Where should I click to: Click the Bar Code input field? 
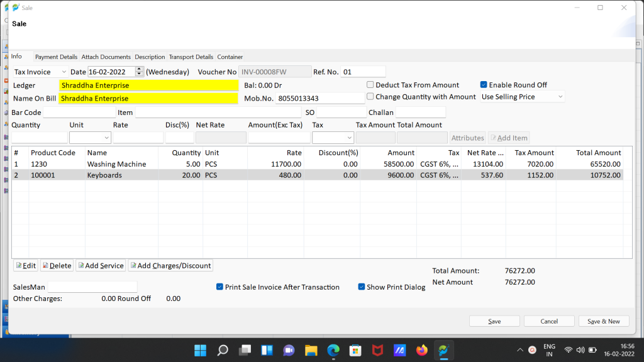pyautogui.click(x=80, y=112)
